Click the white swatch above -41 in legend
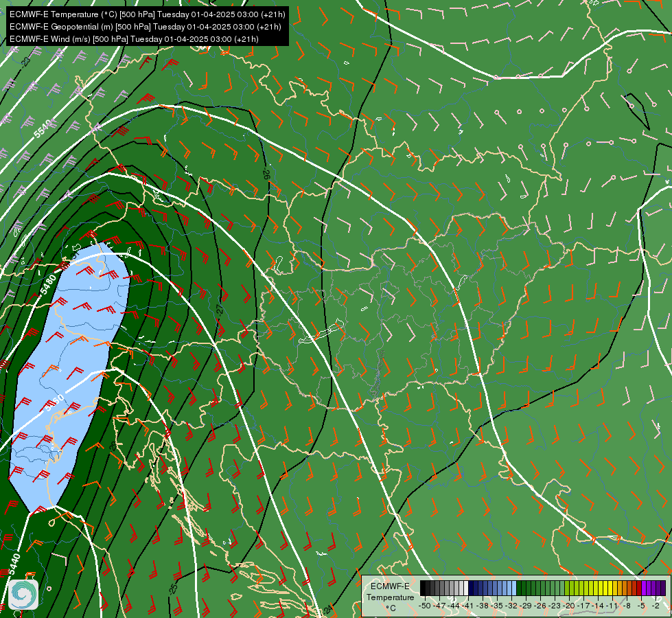Image resolution: width=672 pixels, height=618 pixels. [466, 588]
